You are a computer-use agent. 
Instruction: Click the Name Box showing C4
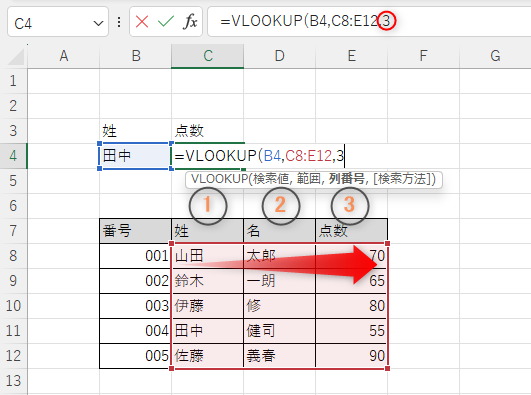click(58, 22)
